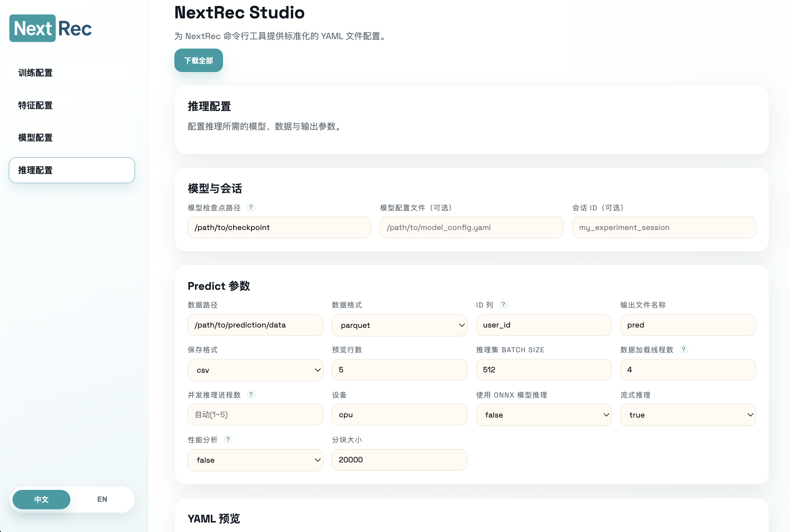The height and width of the screenshot is (532, 790).
Task: Click the 下载全部 button
Action: pos(199,60)
